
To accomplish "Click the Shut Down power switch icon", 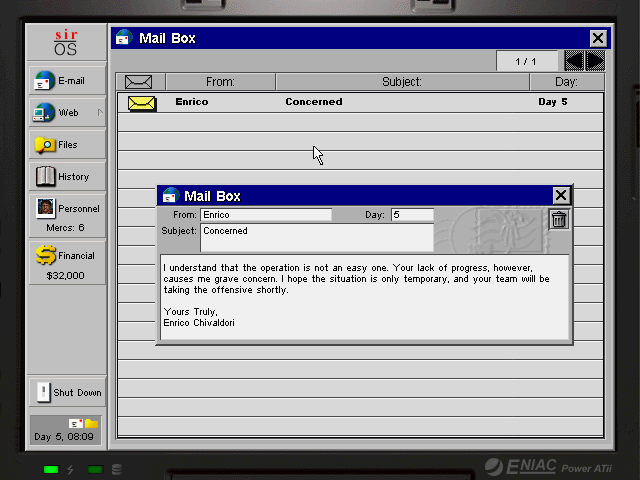I will pyautogui.click(x=43, y=392).
